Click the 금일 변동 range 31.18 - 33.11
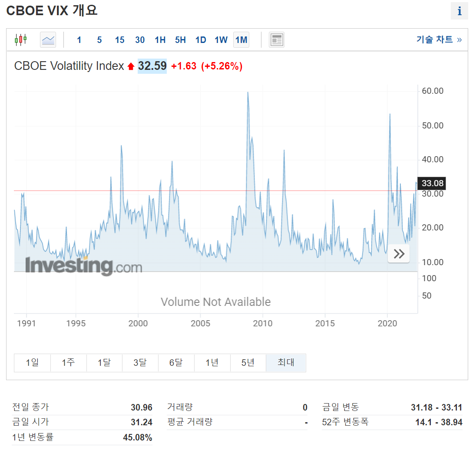Viewport: 476px width, 450px height. click(436, 407)
